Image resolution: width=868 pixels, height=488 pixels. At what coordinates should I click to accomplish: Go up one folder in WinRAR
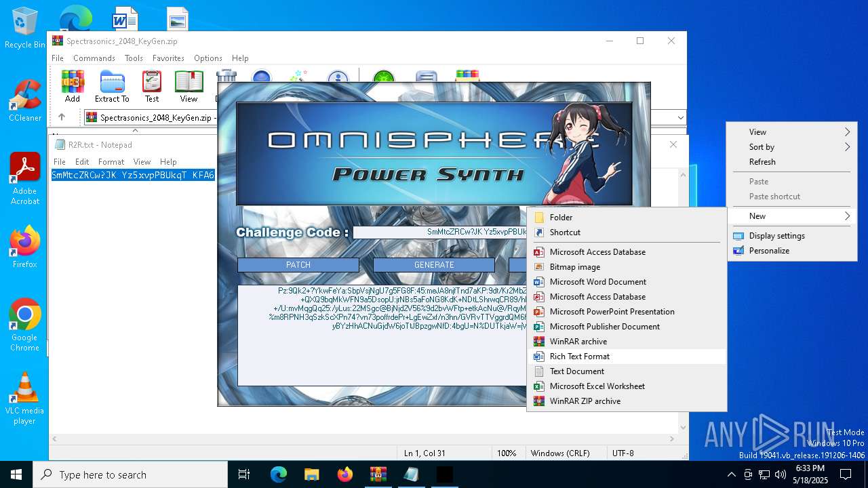(62, 117)
